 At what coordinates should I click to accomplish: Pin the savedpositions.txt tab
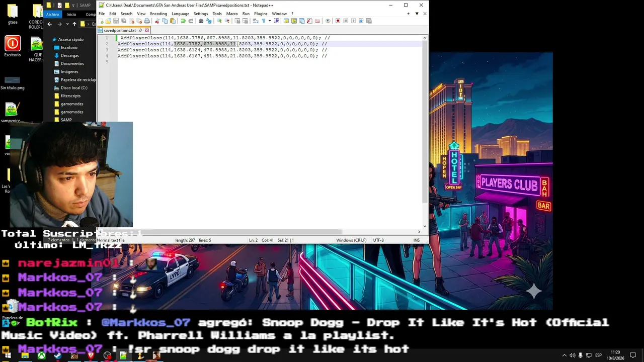141,31
